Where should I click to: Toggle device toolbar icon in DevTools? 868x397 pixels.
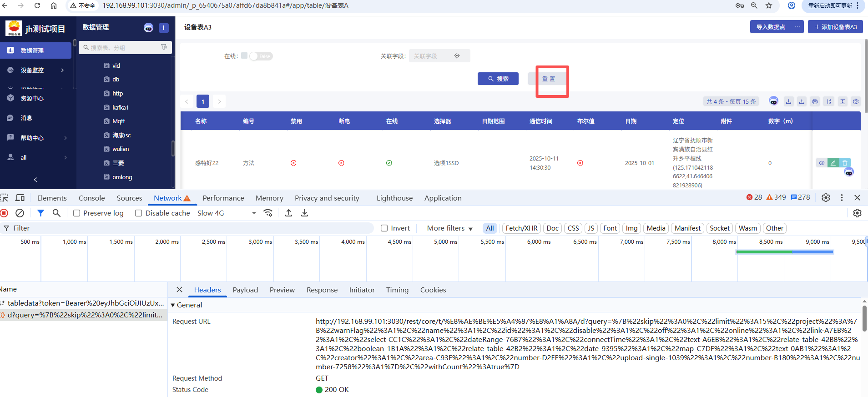(x=20, y=198)
